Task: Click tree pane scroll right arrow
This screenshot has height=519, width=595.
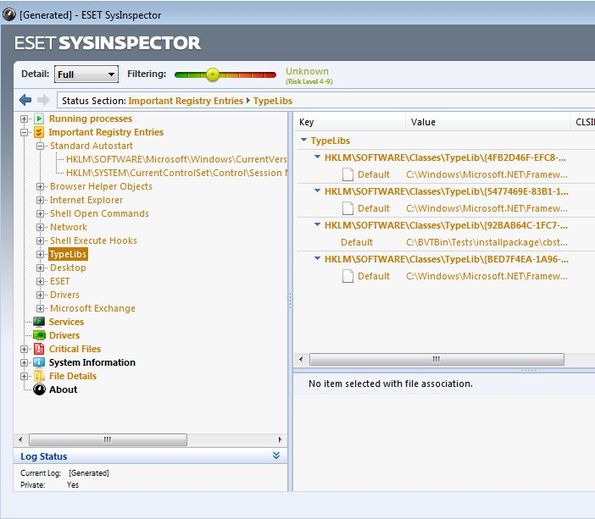Action: click(280, 440)
